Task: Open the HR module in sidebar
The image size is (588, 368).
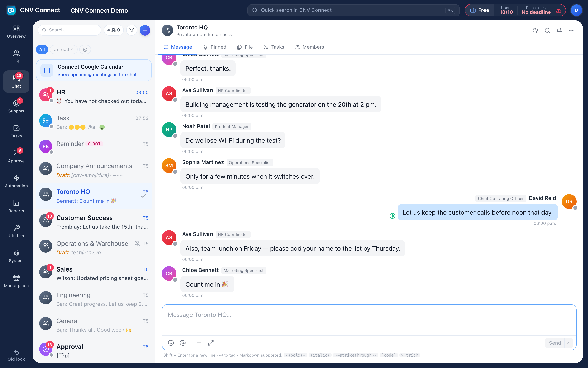Action: [x=16, y=56]
